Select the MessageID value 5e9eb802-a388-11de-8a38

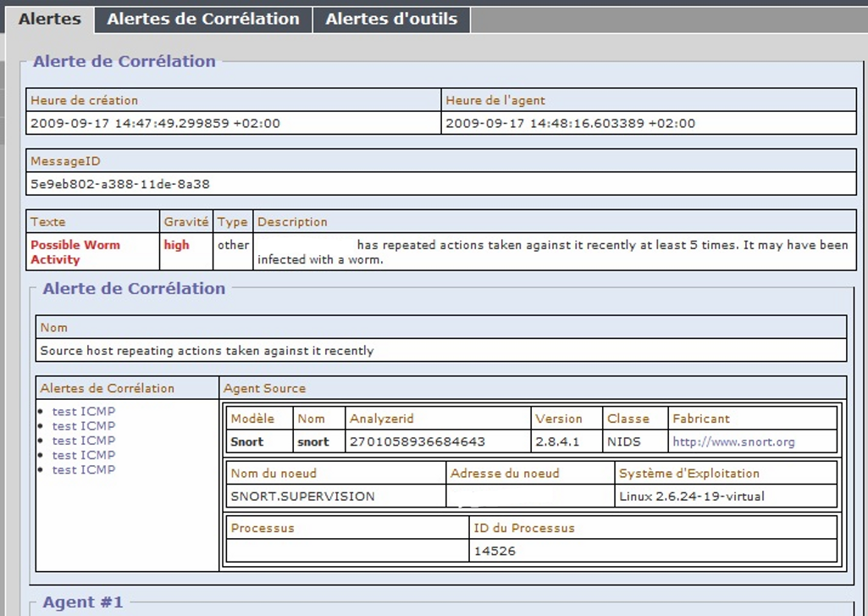(120, 183)
